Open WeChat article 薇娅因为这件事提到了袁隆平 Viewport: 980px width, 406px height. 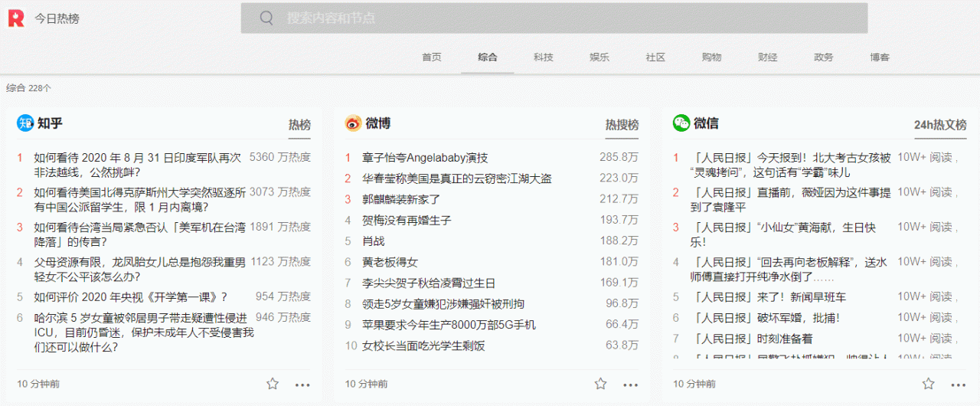click(790, 199)
